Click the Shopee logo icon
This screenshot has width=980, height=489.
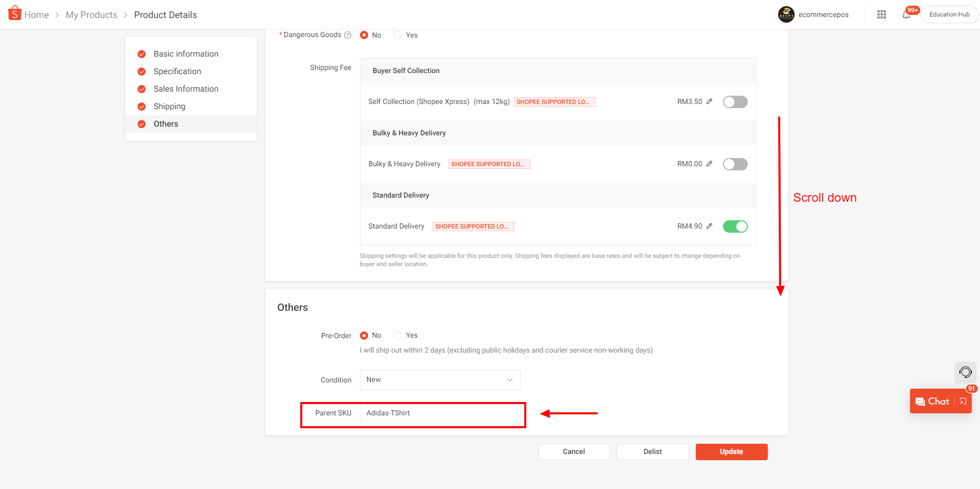tap(14, 13)
